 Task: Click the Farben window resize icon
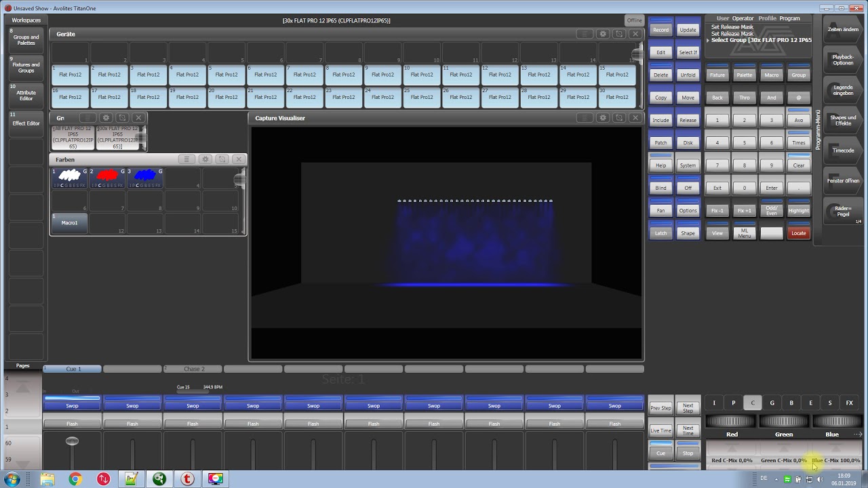[222, 159]
